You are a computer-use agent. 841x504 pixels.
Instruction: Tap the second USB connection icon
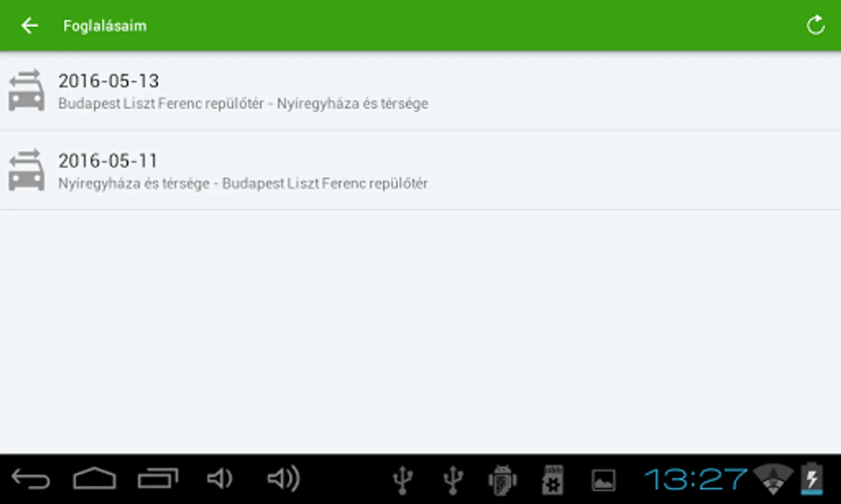pos(453,480)
